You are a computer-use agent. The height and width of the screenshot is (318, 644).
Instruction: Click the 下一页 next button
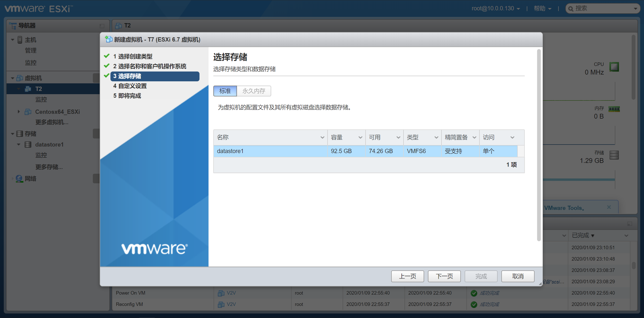444,276
